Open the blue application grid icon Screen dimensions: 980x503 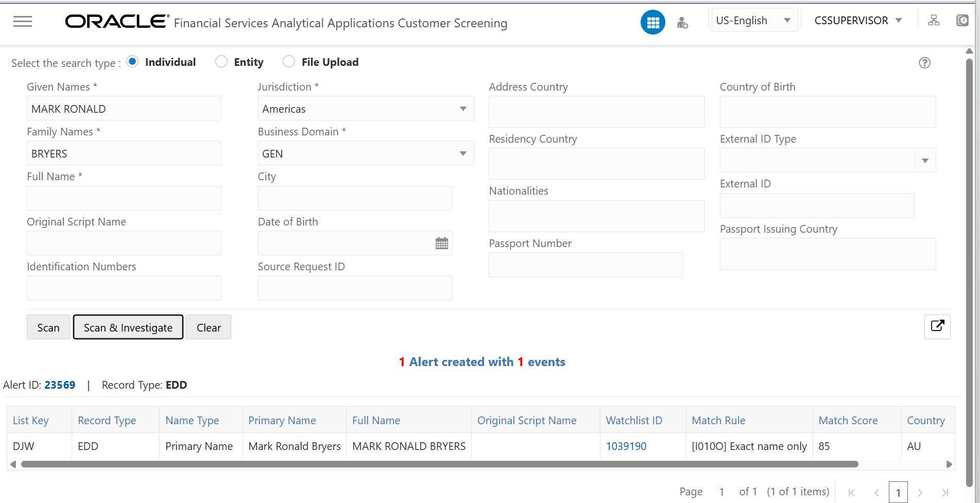[652, 23]
